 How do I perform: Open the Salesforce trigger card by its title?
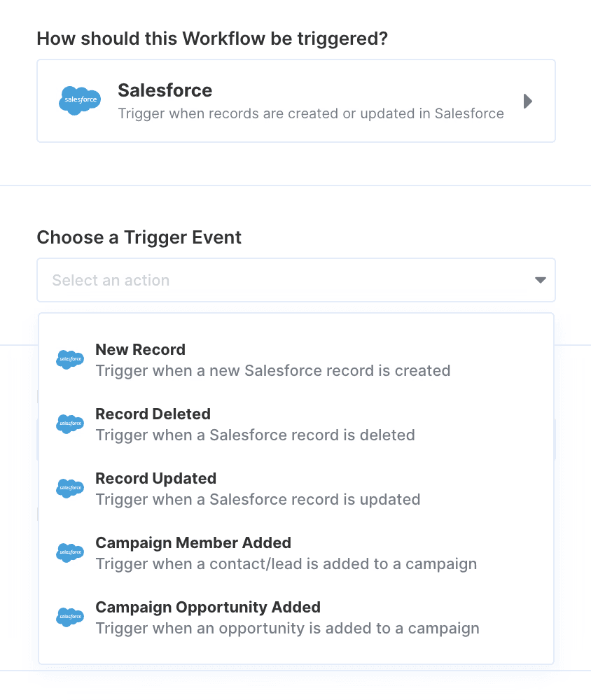click(165, 90)
